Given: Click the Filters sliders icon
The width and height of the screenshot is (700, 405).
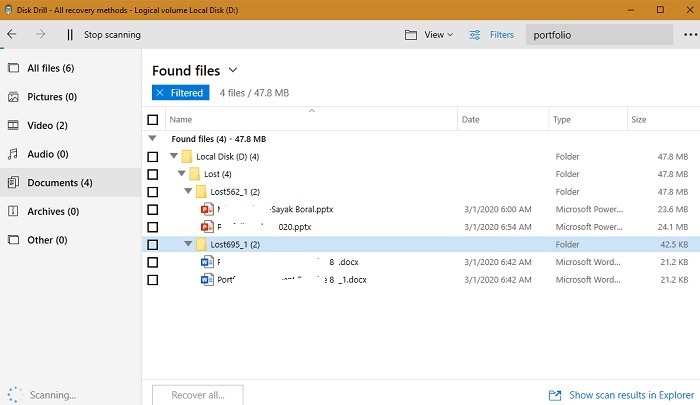Looking at the screenshot, I should [475, 35].
